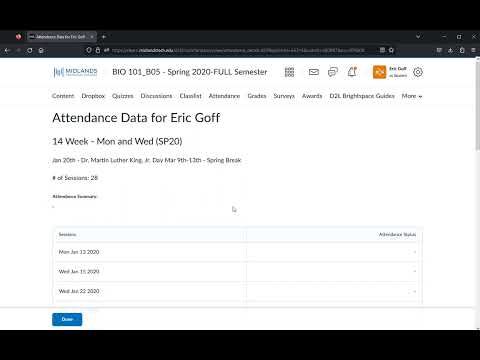Open the Surveys nav item
The width and height of the screenshot is (480, 360).
click(284, 96)
